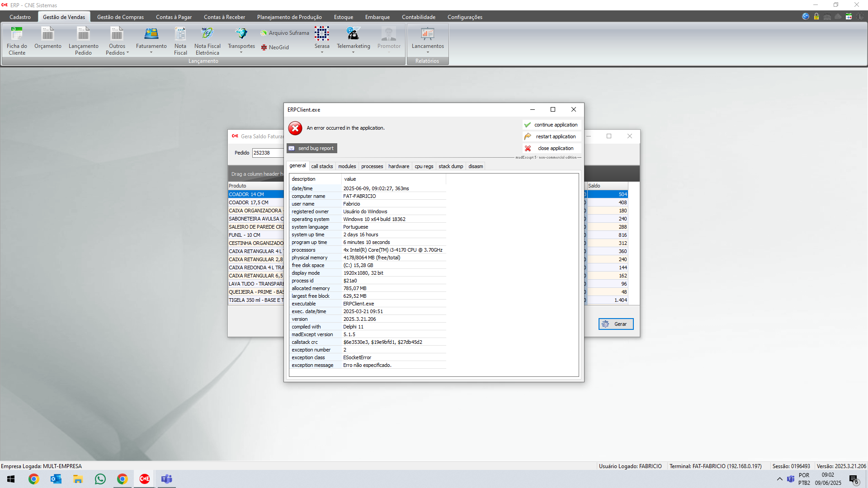Open Arquivo Suframa

[284, 33]
